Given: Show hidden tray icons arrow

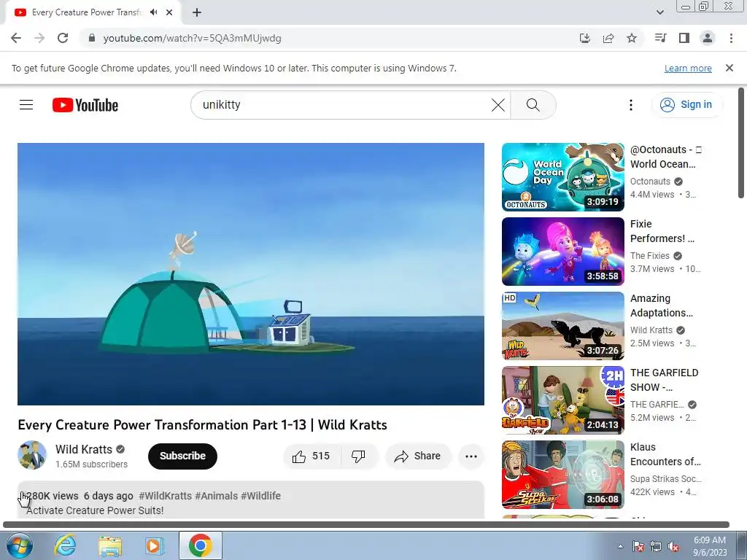Looking at the screenshot, I should pyautogui.click(x=620, y=546).
